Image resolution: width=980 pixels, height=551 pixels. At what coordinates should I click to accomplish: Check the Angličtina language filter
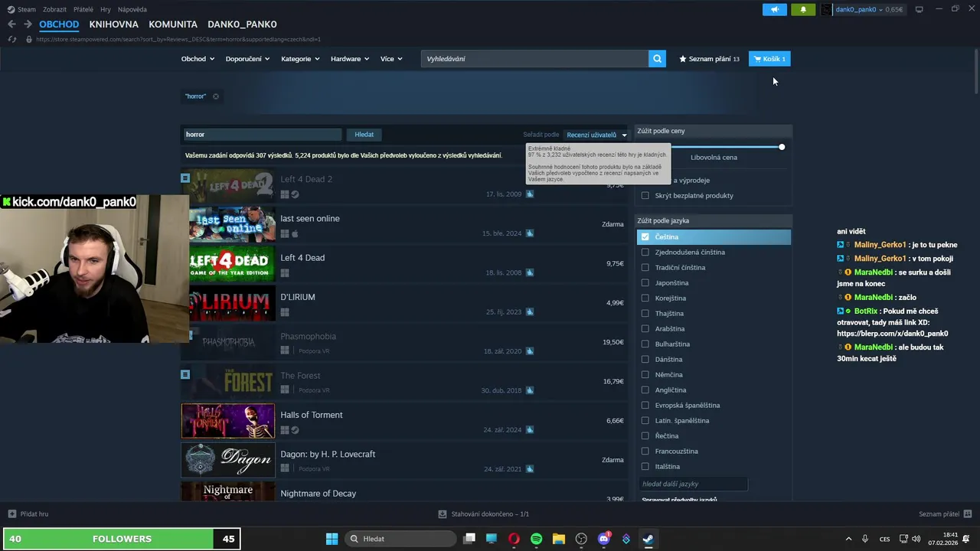click(x=645, y=390)
